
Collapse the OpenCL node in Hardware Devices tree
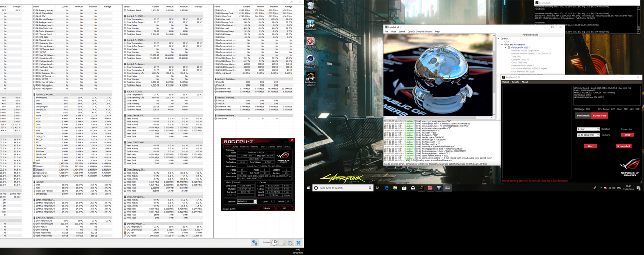[499, 39]
